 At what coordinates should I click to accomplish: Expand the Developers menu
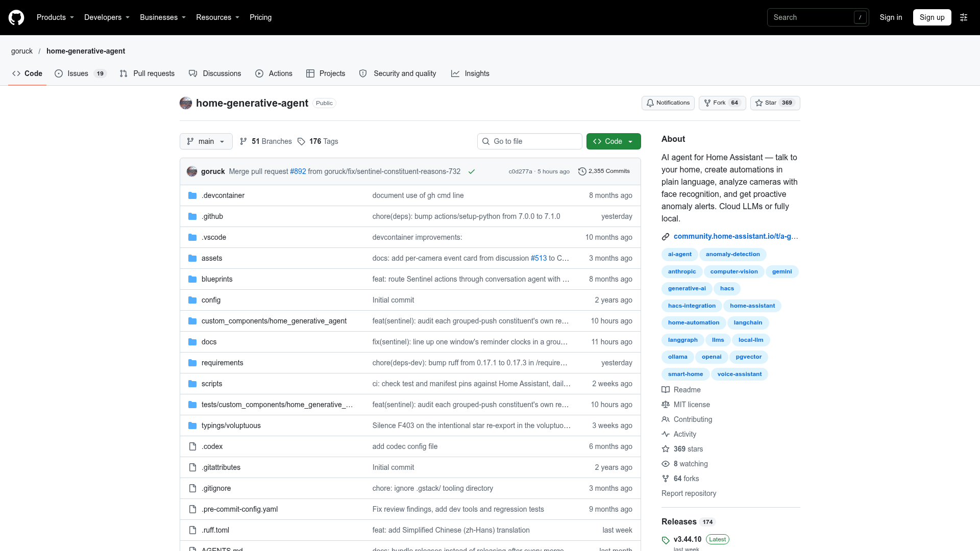pyautogui.click(x=107, y=17)
